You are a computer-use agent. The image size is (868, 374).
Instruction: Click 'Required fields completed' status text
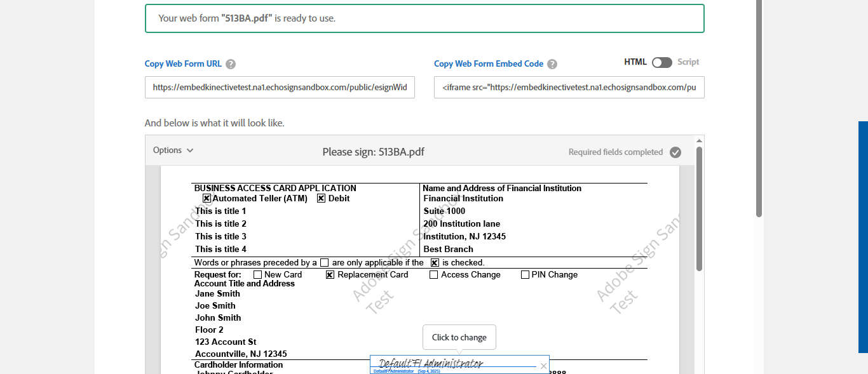click(x=616, y=152)
